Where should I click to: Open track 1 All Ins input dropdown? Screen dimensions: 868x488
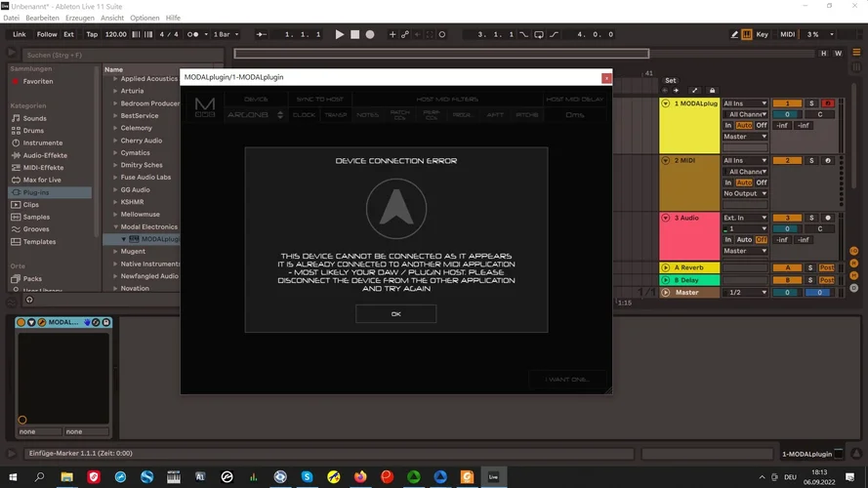point(745,103)
